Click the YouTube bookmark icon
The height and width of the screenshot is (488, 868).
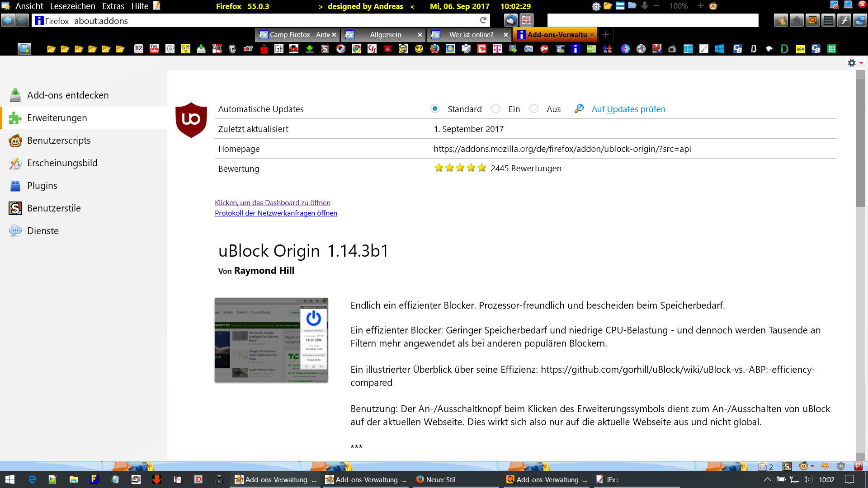(x=154, y=49)
